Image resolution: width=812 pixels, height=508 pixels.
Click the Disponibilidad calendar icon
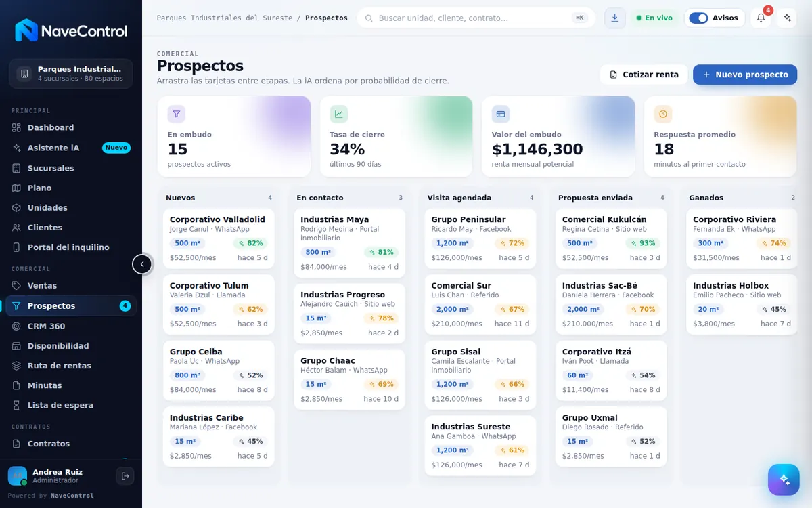(x=17, y=346)
